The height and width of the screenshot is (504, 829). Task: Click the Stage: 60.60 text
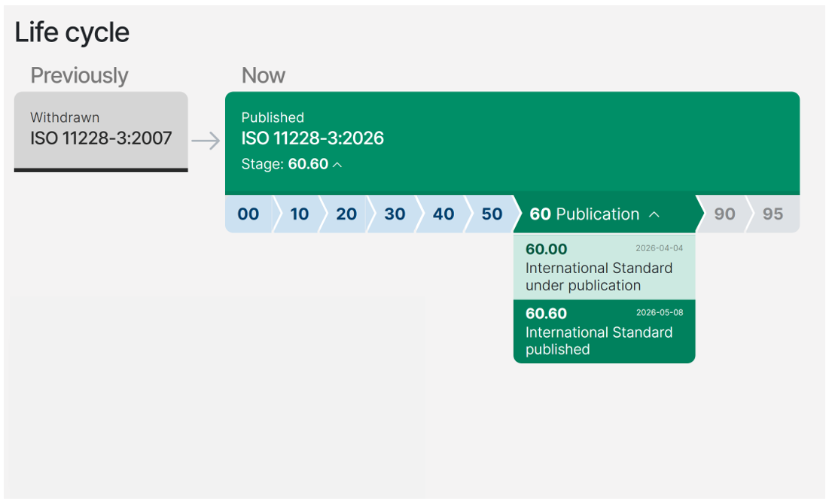[285, 164]
